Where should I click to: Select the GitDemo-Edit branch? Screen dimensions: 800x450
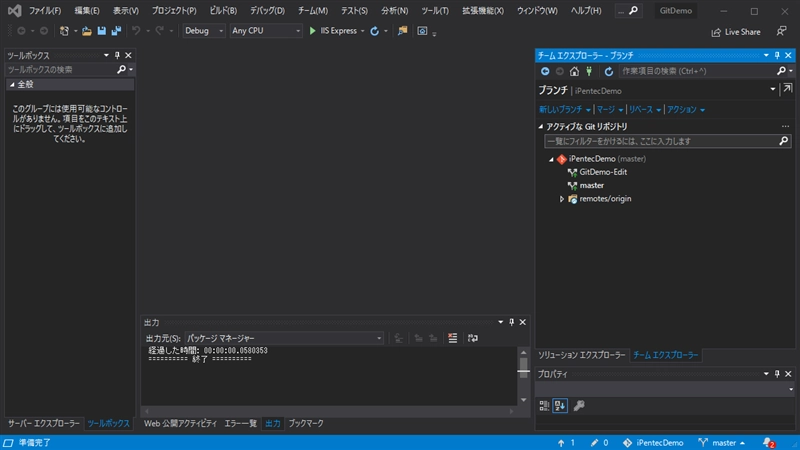603,172
